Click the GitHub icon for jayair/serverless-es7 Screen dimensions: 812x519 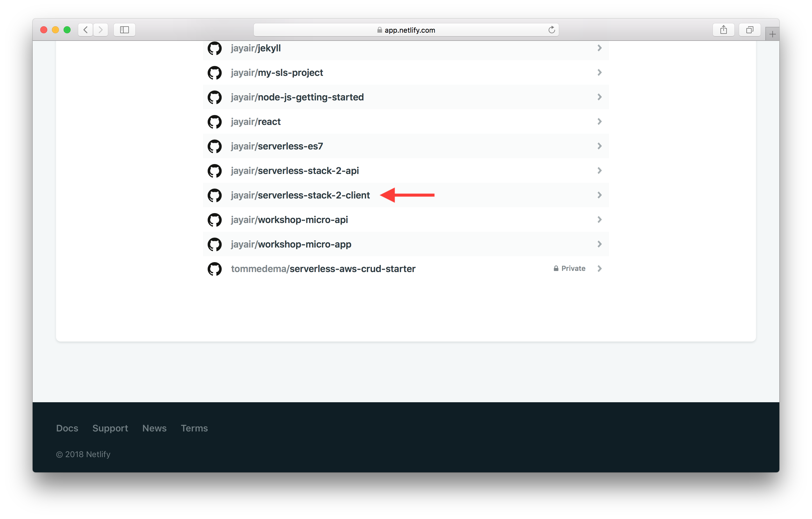tap(214, 146)
